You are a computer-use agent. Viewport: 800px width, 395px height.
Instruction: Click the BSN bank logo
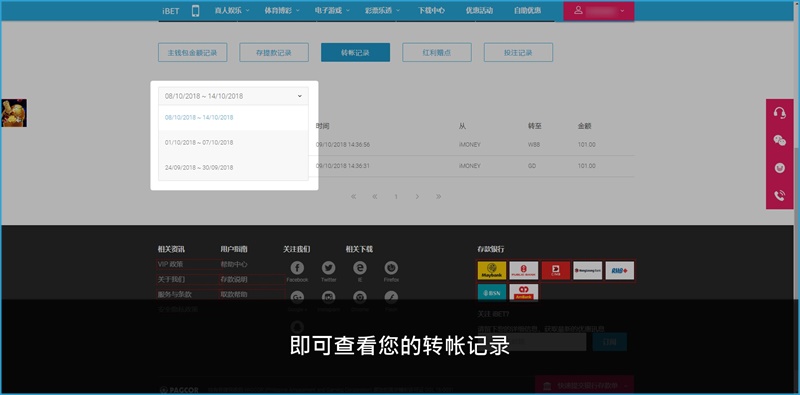(492, 292)
